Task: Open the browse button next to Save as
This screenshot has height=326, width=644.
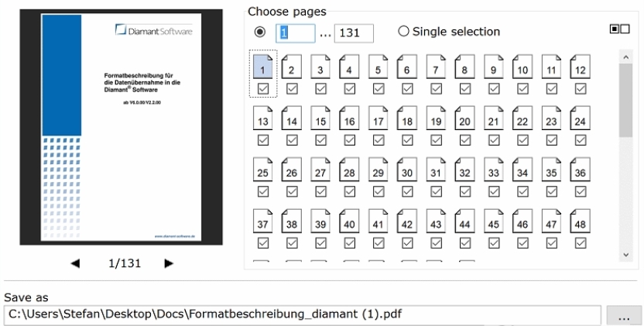Action: click(x=624, y=316)
